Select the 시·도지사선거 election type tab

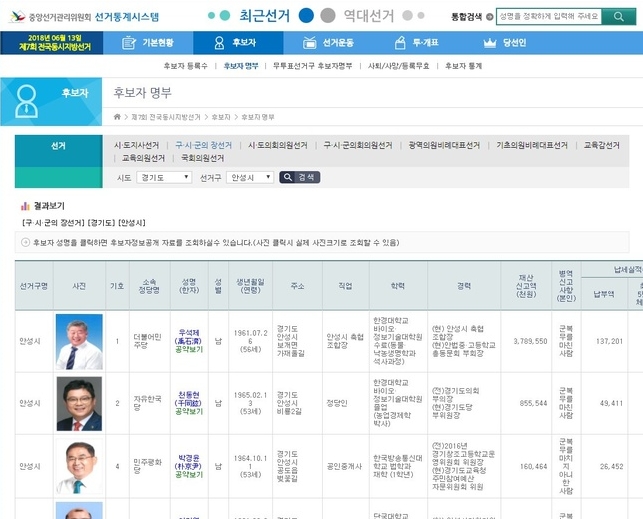(x=137, y=145)
